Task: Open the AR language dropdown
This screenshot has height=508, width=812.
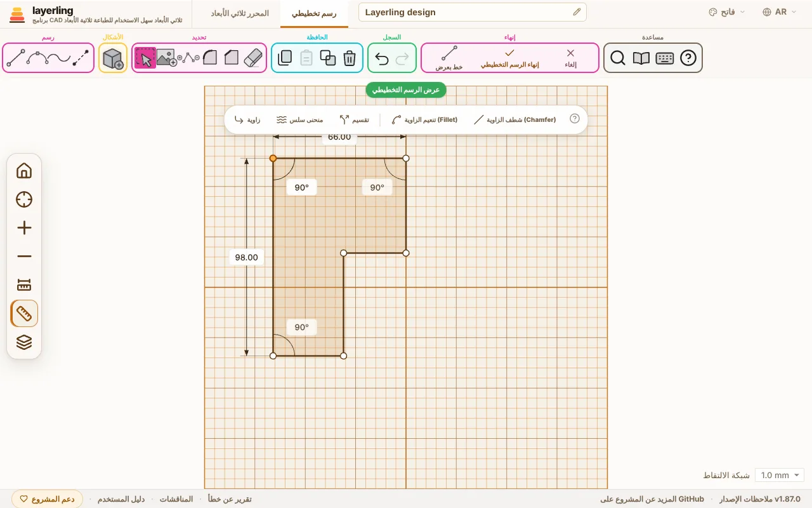Action: pyautogui.click(x=780, y=12)
